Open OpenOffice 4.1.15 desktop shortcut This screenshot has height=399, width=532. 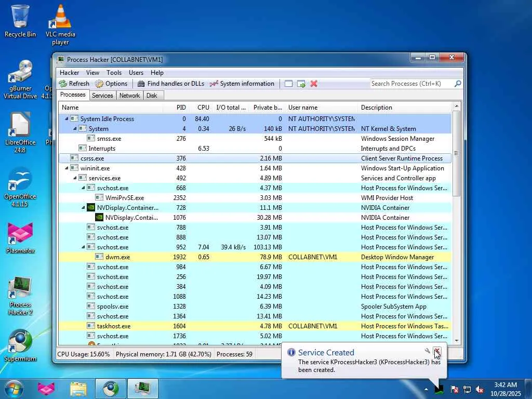click(20, 187)
